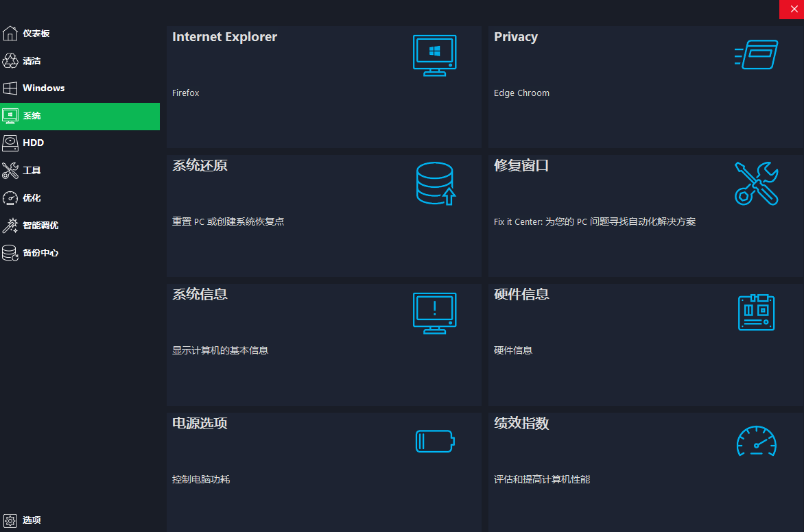Click the Privacy card icon
804x532 pixels.
pyautogui.click(x=756, y=55)
